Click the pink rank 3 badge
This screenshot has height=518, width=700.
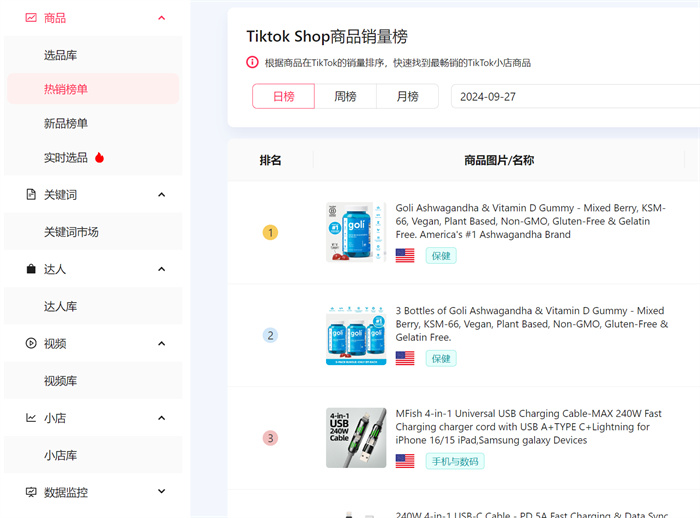(270, 438)
